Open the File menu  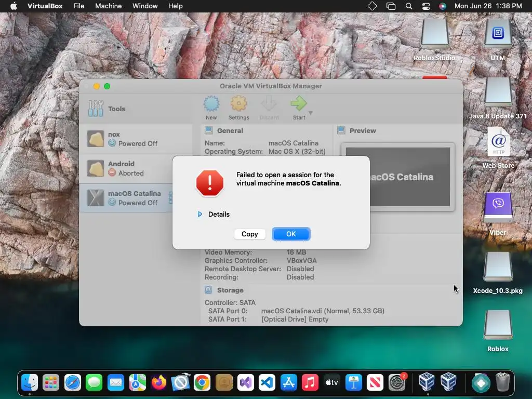click(79, 6)
